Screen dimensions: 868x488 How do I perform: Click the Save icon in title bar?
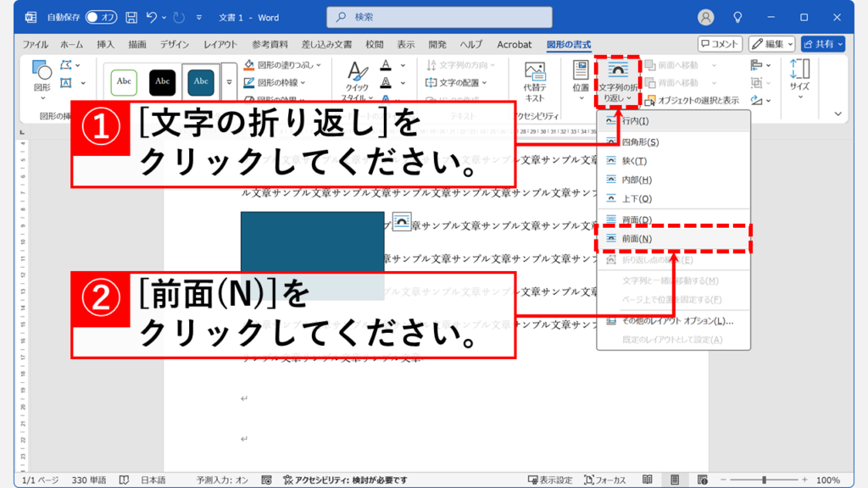pyautogui.click(x=131, y=18)
